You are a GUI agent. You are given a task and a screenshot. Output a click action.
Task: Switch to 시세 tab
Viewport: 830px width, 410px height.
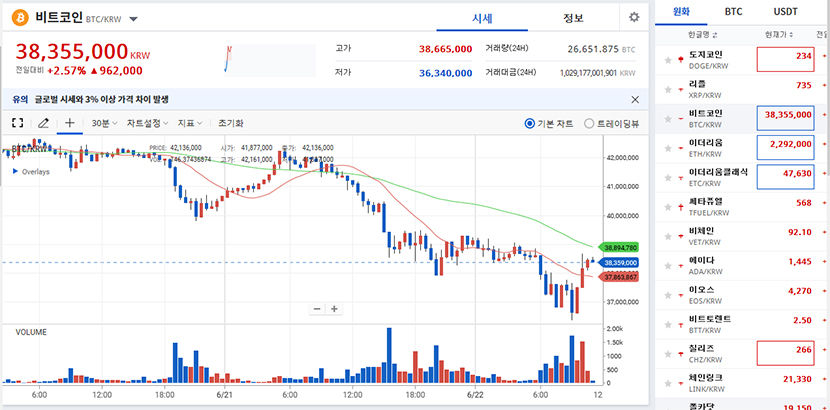tap(482, 18)
